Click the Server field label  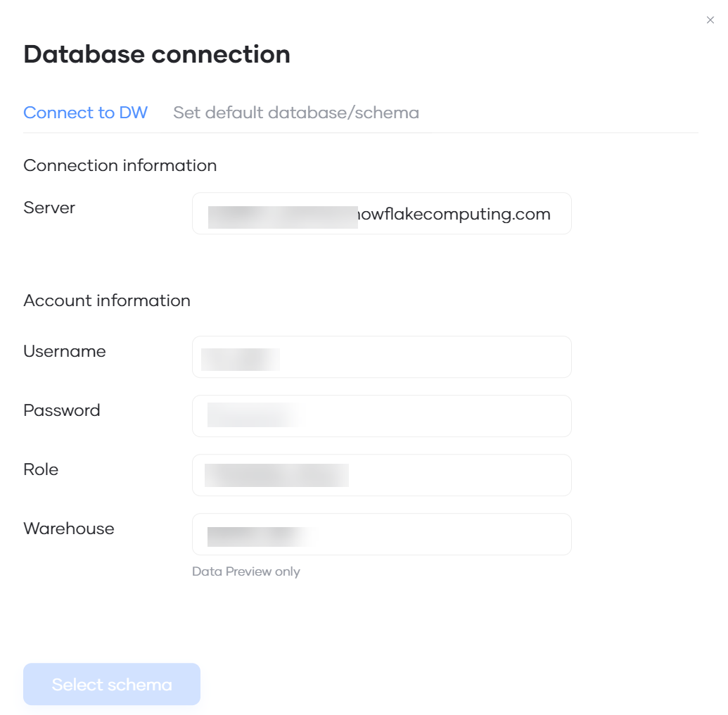pyautogui.click(x=49, y=208)
